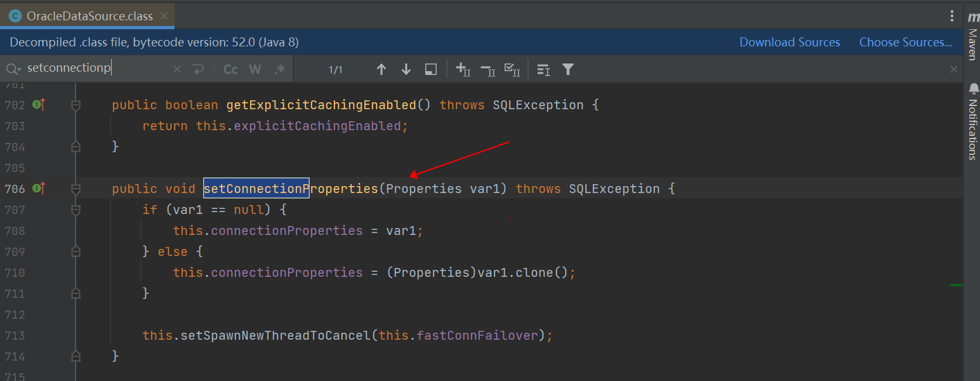Screen dimensions: 980x381
Task: Open the Notifications panel bell
Action: [973, 88]
